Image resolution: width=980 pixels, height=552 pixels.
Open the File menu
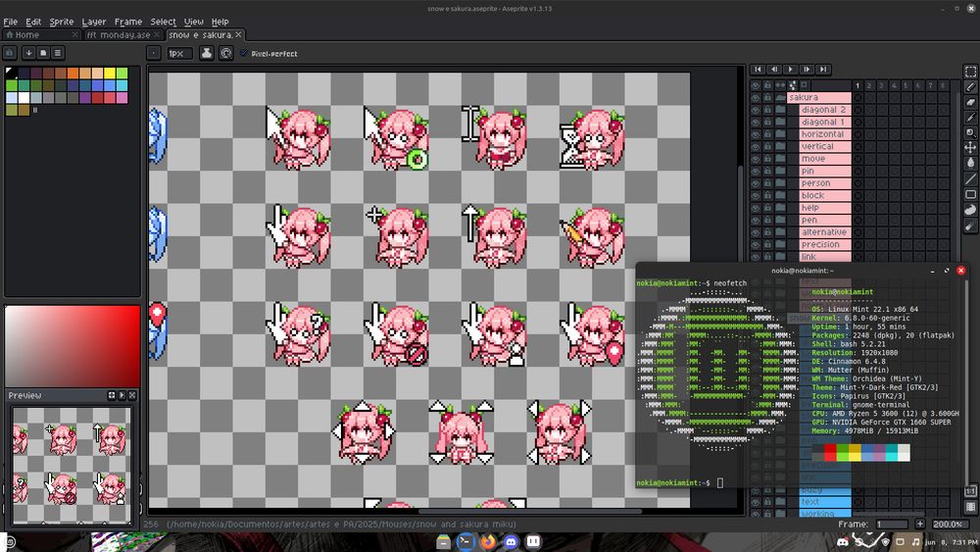click(11, 22)
